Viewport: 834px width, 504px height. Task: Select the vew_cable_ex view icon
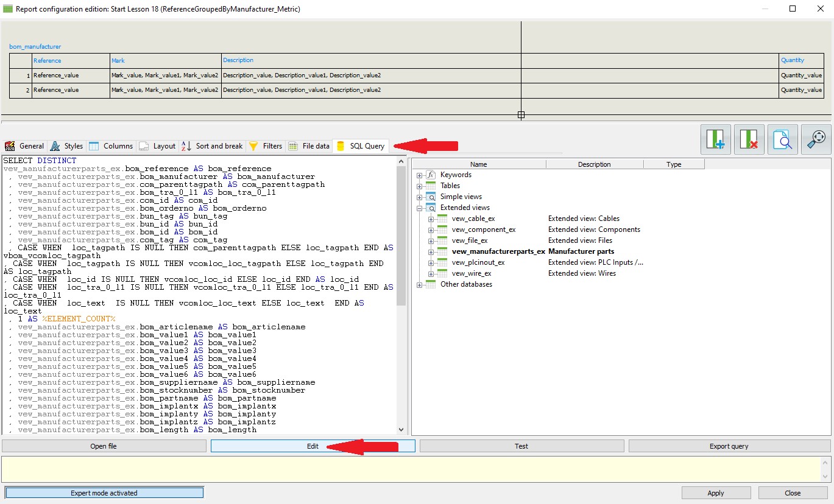(442, 219)
